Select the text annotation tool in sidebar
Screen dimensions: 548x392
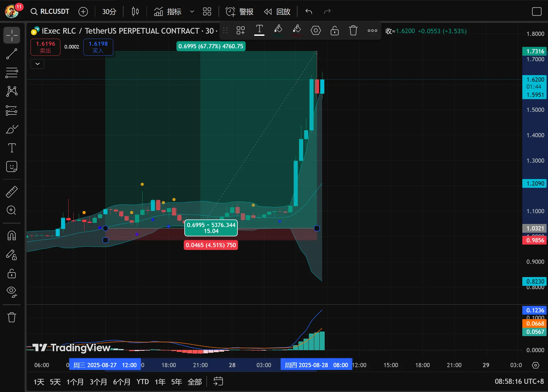click(x=12, y=148)
